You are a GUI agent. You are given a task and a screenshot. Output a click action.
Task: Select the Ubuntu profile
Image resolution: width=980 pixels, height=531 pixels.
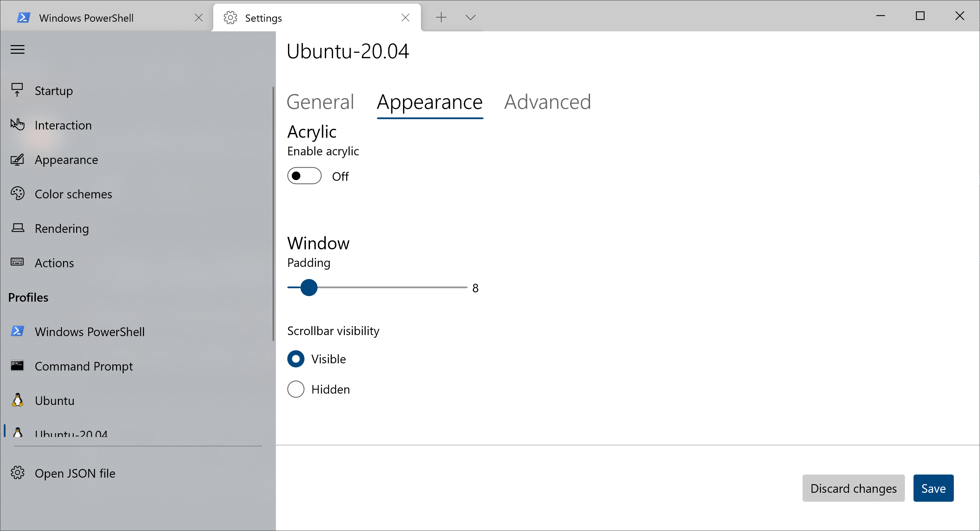54,400
